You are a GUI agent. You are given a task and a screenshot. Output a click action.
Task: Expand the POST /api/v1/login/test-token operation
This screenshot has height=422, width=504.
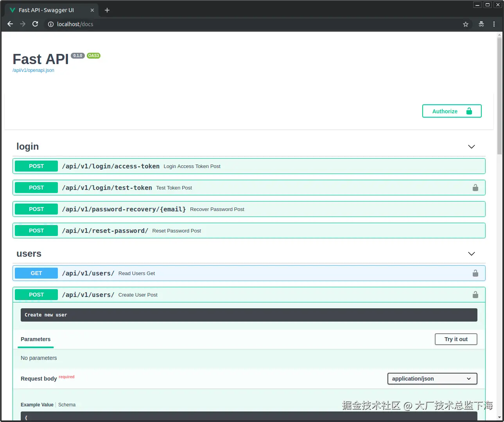(249, 188)
